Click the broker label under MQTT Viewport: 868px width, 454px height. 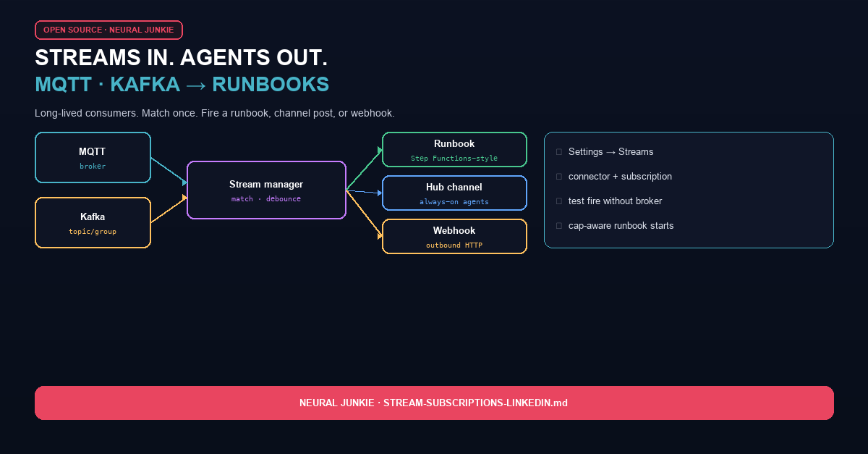(93, 167)
